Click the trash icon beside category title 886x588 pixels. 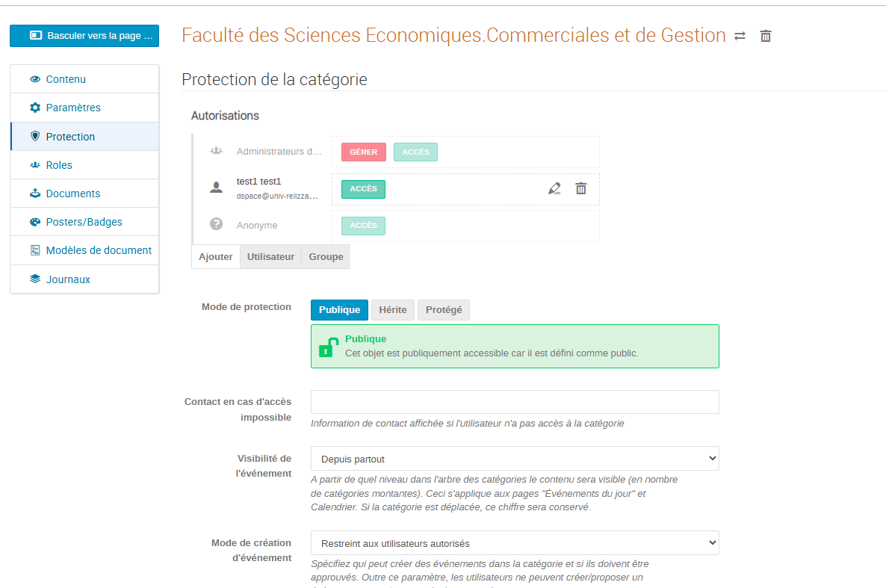click(766, 36)
